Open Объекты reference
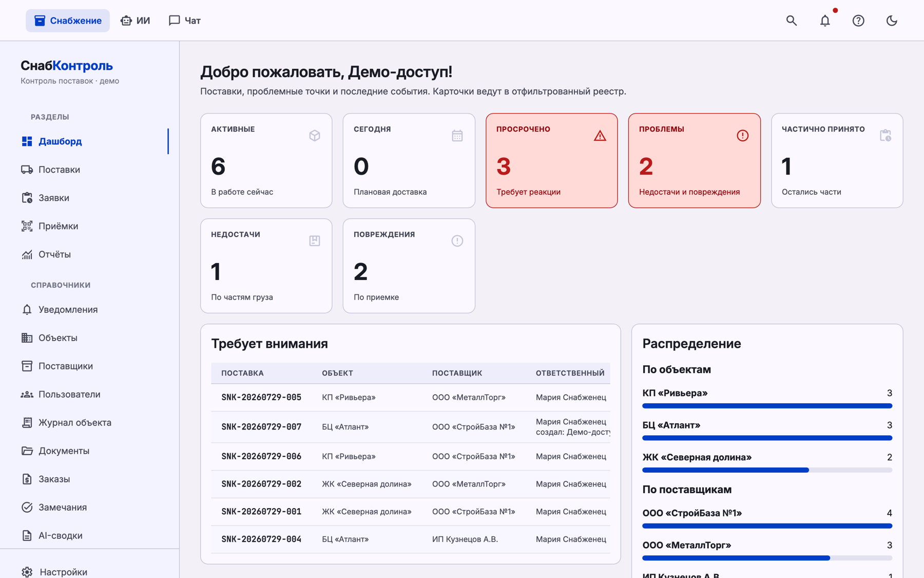The image size is (924, 578). point(89,338)
